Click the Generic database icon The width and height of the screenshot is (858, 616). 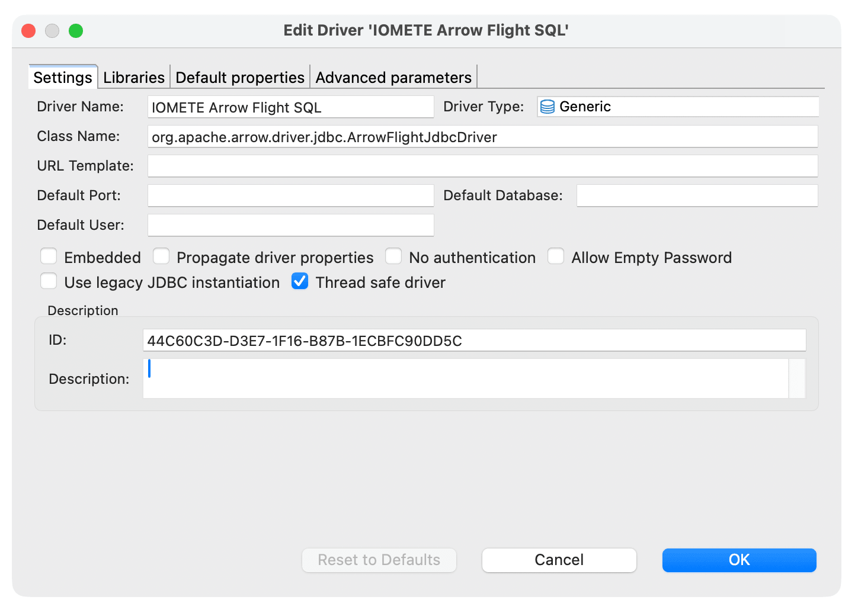[548, 107]
